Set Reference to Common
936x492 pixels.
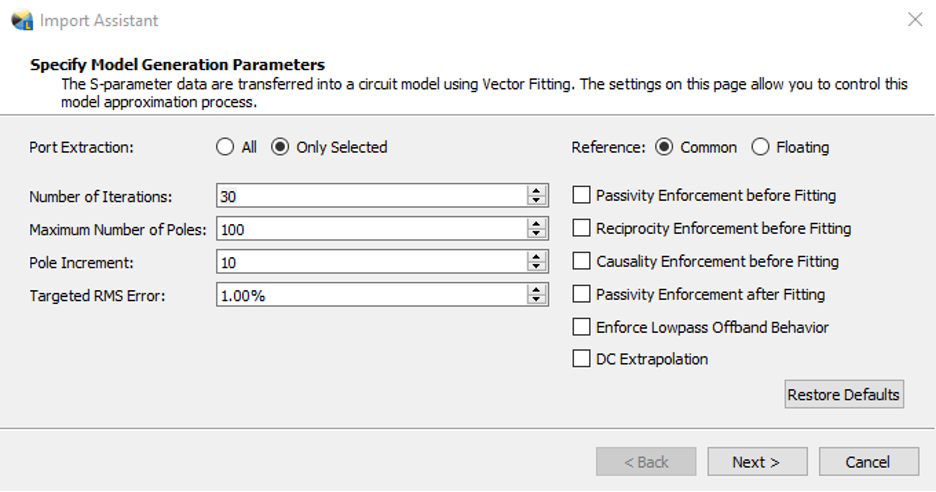pyautogui.click(x=664, y=147)
